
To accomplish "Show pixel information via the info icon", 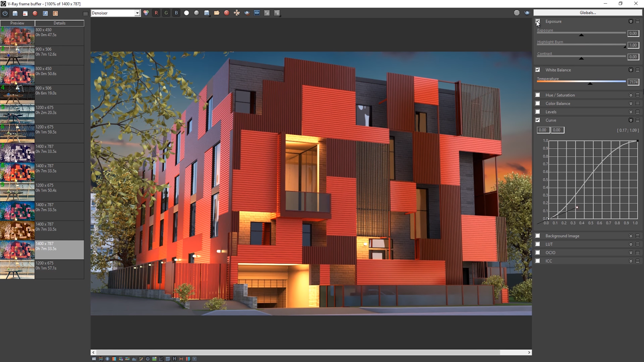I will (107, 359).
